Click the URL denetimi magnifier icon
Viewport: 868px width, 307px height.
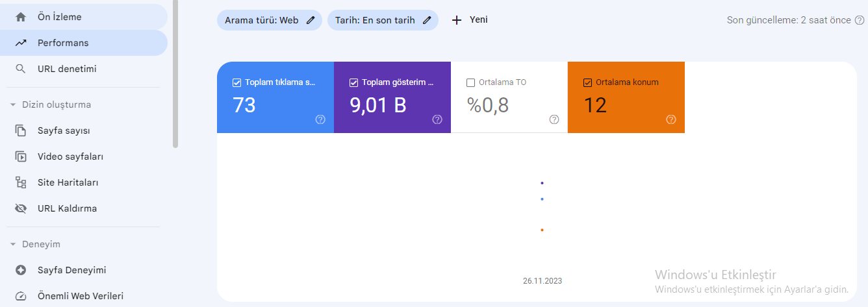21,69
